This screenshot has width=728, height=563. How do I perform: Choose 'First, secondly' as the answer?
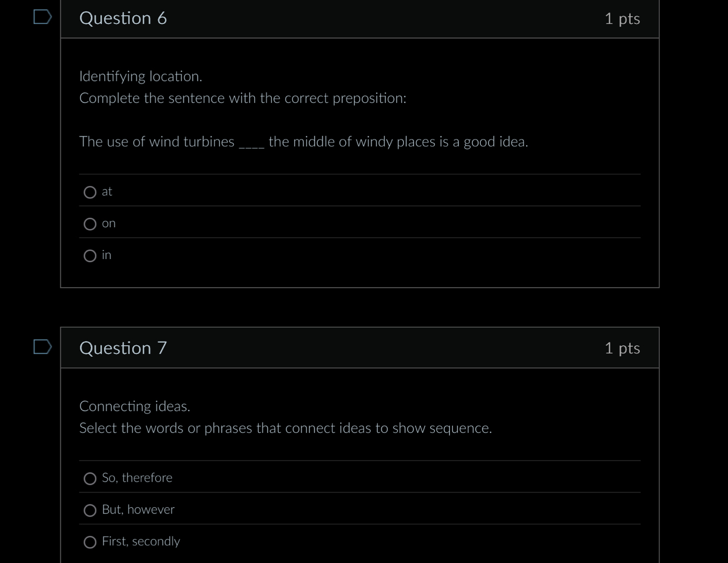coord(90,542)
